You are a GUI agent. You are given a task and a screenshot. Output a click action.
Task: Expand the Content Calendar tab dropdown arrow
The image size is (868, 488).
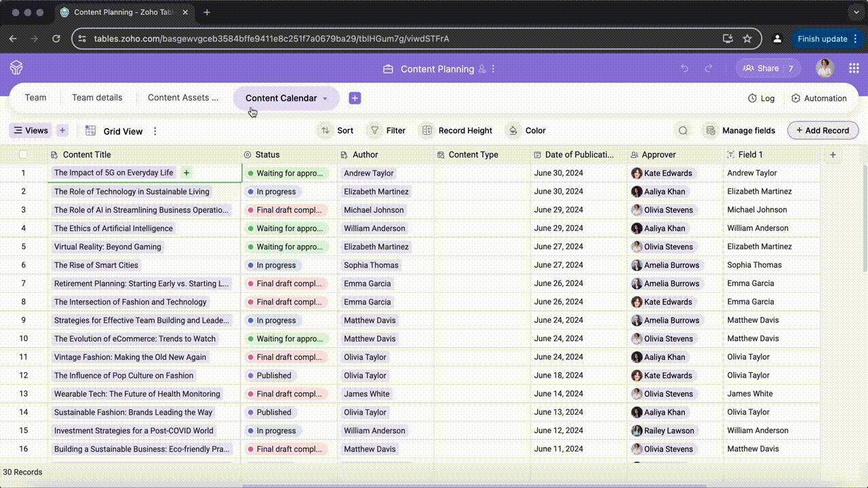click(x=325, y=99)
